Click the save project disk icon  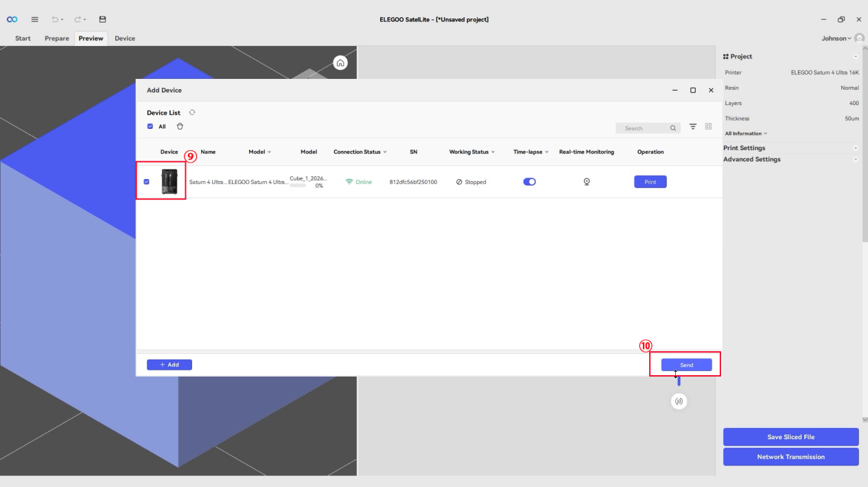[x=103, y=19]
